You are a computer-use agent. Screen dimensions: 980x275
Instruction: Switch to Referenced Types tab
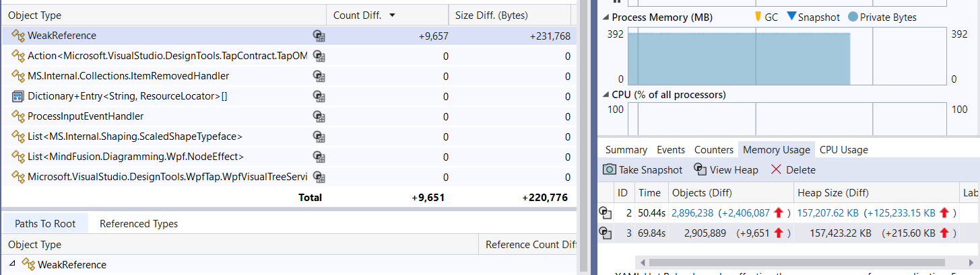click(138, 223)
